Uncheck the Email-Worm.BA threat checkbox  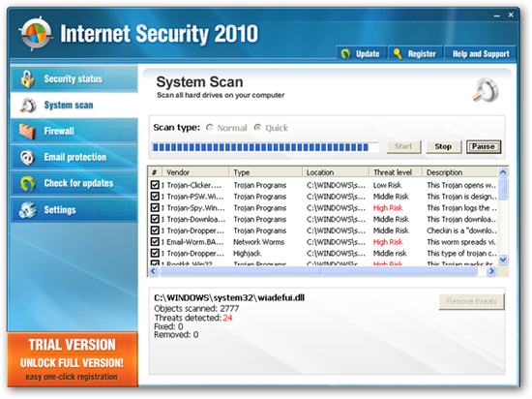pos(155,242)
